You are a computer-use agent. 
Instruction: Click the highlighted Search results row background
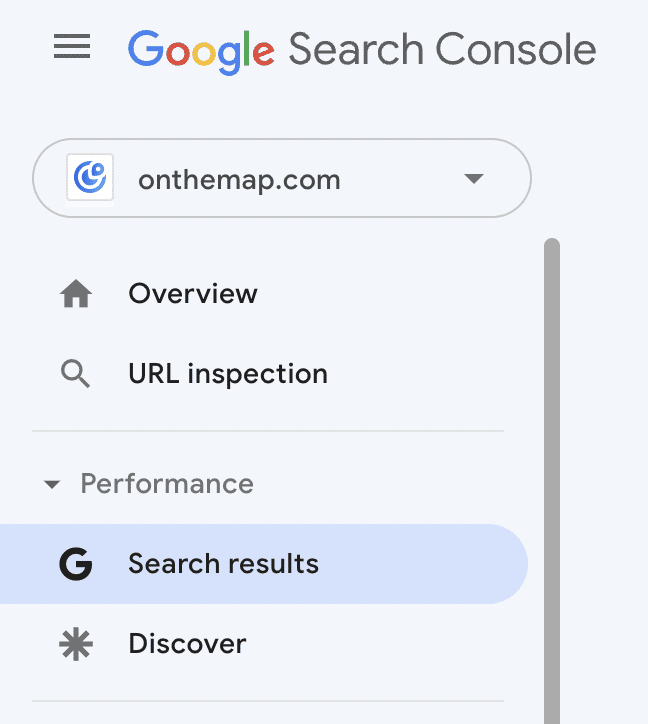pos(420,564)
